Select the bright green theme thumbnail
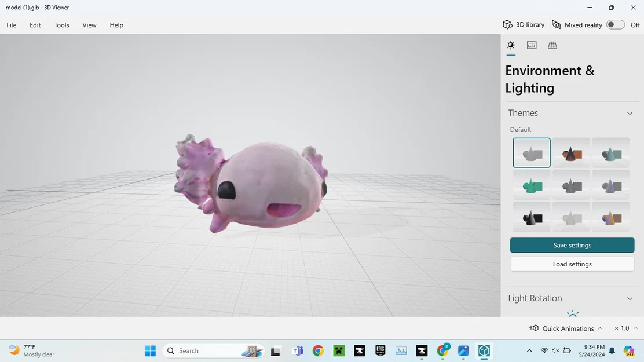Viewport: 644px width, 362px height. [x=532, y=185]
